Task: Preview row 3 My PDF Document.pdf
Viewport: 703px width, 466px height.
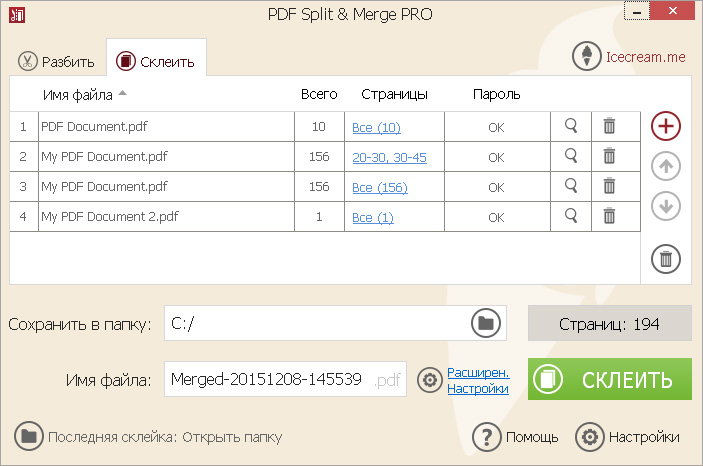Action: (571, 186)
